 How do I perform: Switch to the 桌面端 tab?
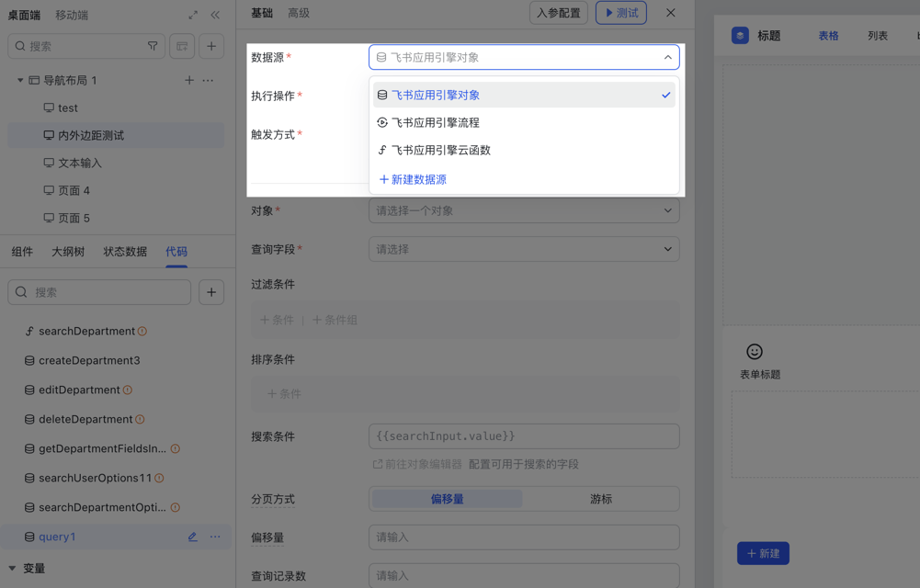click(x=24, y=16)
